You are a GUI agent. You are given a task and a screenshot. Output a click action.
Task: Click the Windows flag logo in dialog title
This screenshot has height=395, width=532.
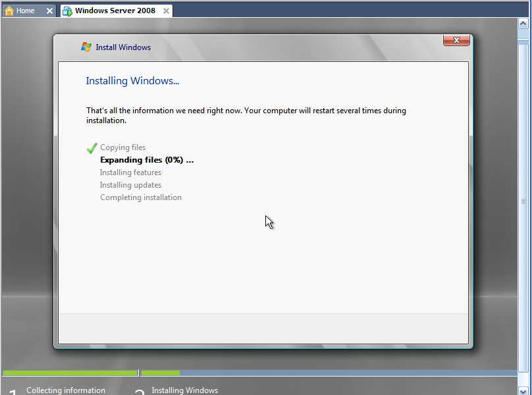(x=86, y=47)
